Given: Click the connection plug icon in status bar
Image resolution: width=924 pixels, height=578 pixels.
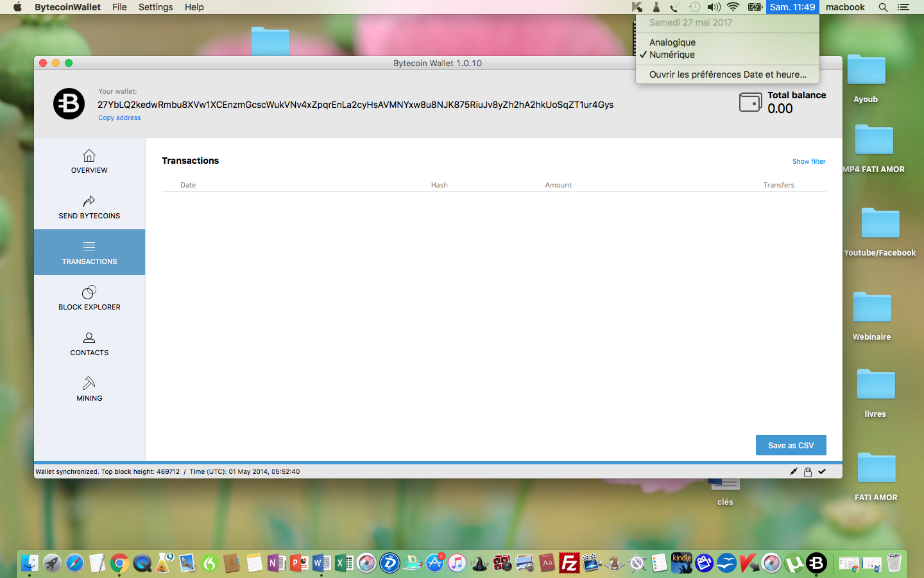Looking at the screenshot, I should [794, 472].
